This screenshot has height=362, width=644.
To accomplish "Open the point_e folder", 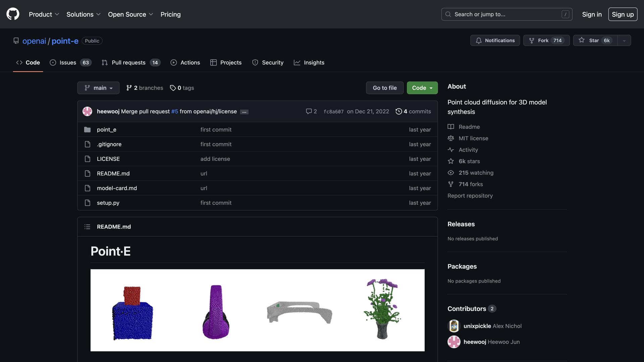I will [x=106, y=130].
